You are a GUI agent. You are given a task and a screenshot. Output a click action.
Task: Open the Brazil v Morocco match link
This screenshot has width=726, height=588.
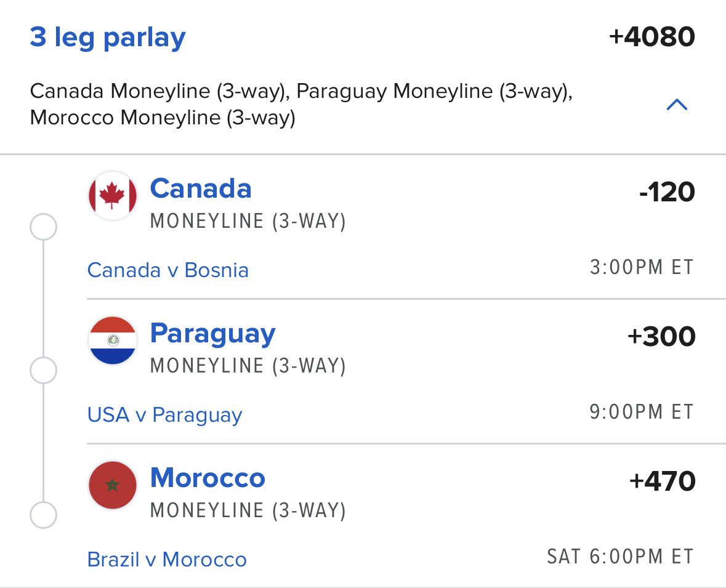tap(167, 559)
